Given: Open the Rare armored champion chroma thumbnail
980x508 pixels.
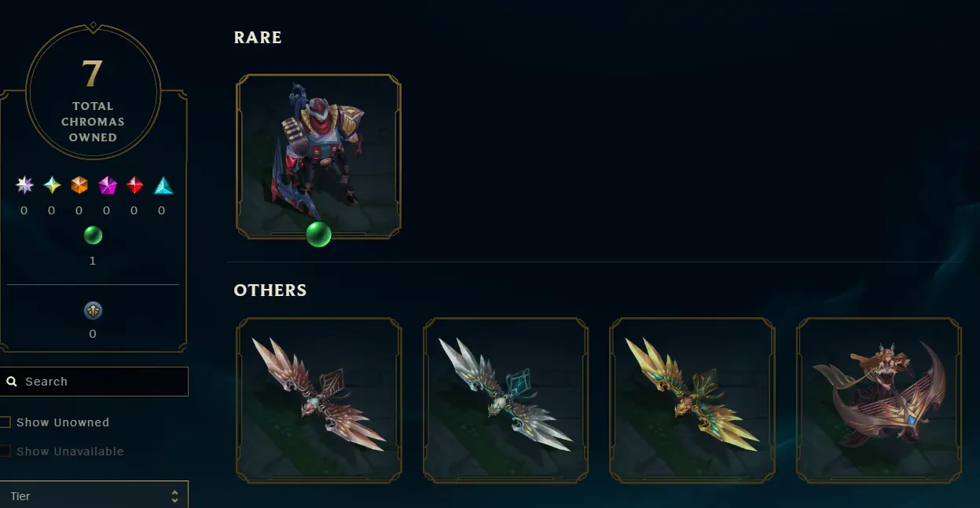Looking at the screenshot, I should click(x=319, y=156).
